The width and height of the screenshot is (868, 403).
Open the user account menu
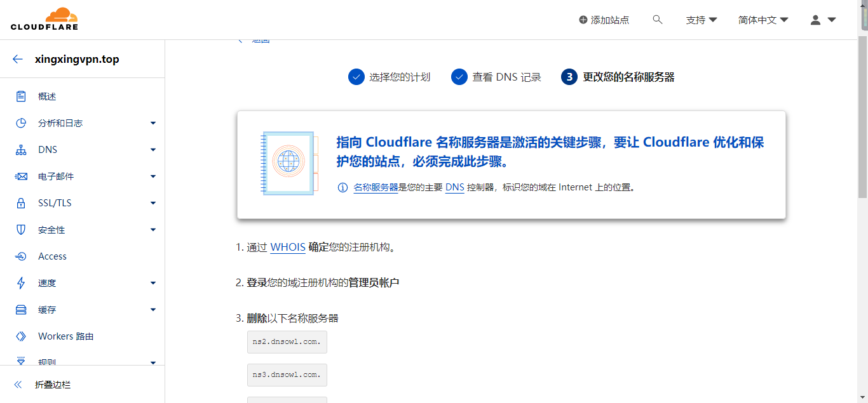822,20
